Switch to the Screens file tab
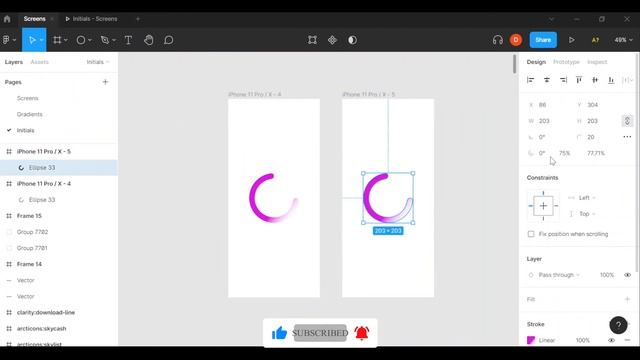This screenshot has width=640, height=360. pos(35,19)
